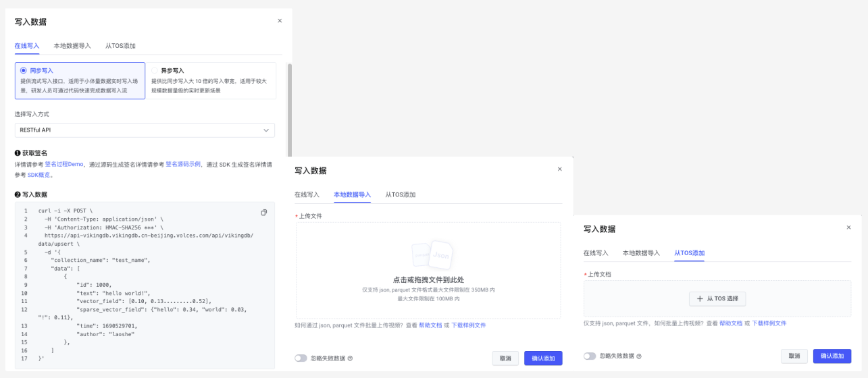This screenshot has height=378, width=868.
Task: Click 下载样例文件 link in local import dialog
Action: point(468,325)
